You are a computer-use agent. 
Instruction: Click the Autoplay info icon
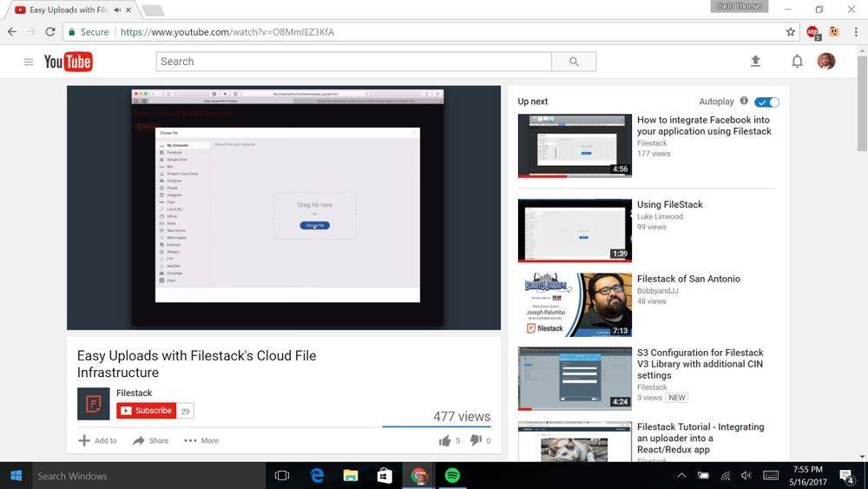point(744,102)
